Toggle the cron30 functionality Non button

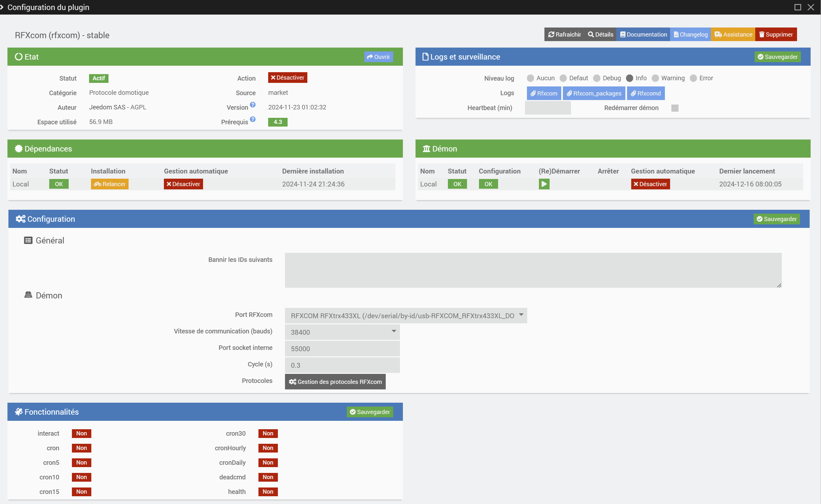tap(268, 433)
